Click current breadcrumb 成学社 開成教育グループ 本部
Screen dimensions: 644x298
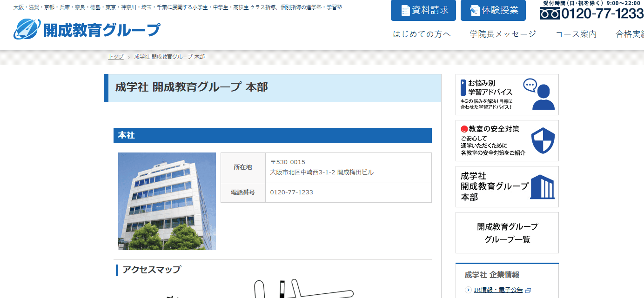pyautogui.click(x=169, y=57)
